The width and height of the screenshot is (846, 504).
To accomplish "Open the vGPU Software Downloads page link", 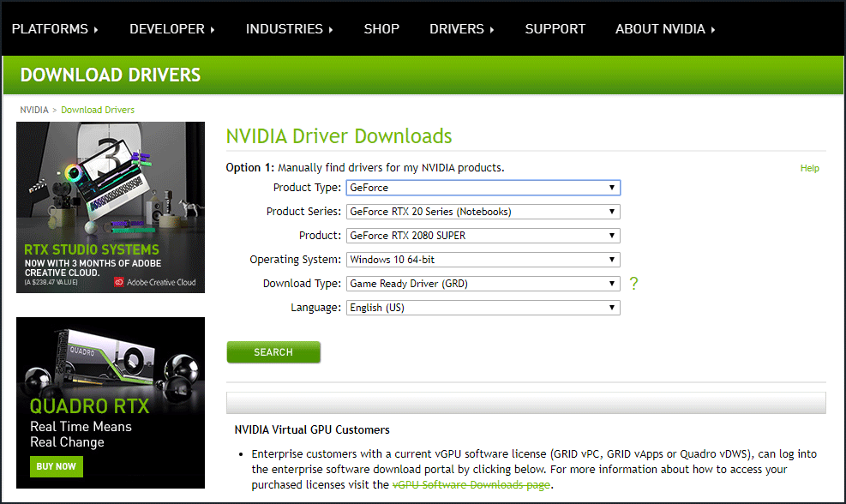I will [x=471, y=485].
